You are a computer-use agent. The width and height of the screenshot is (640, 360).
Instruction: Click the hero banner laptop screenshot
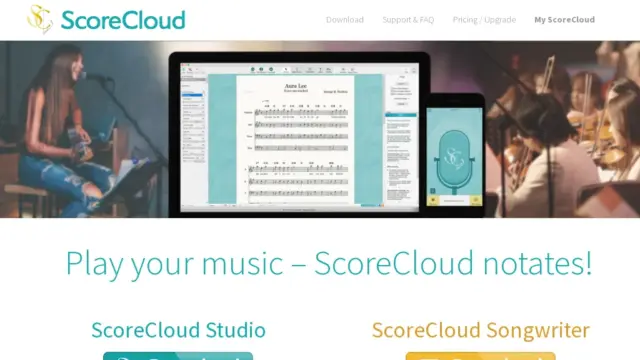299,135
